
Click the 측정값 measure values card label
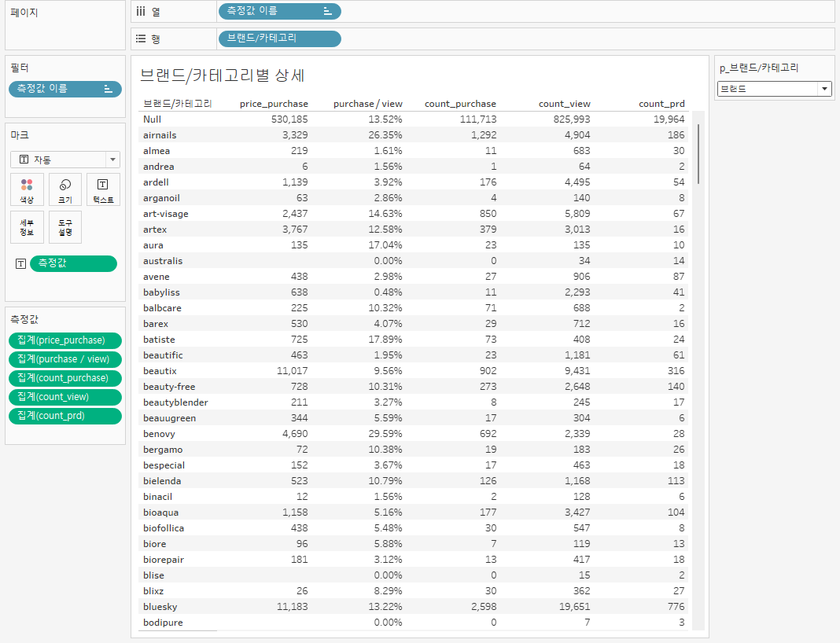(x=24, y=320)
